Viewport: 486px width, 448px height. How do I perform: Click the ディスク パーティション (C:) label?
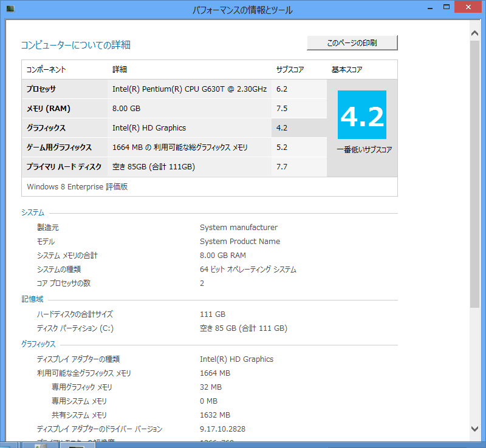pyautogui.click(x=75, y=328)
